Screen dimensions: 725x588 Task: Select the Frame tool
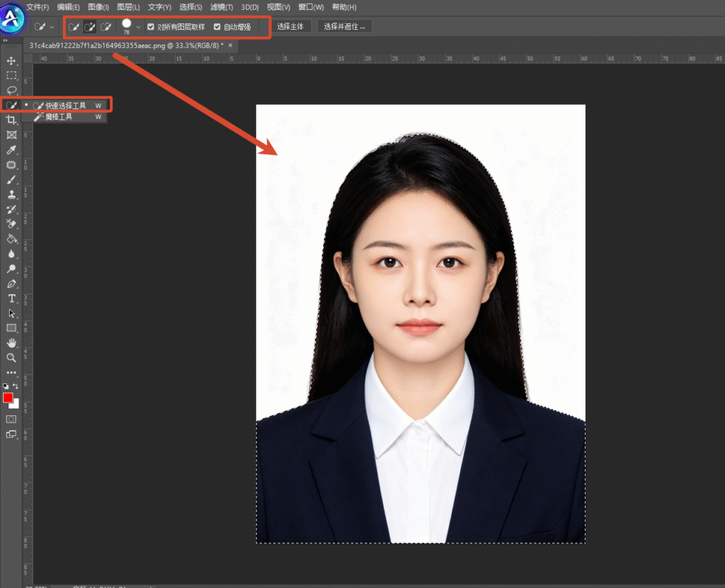pyautogui.click(x=11, y=134)
